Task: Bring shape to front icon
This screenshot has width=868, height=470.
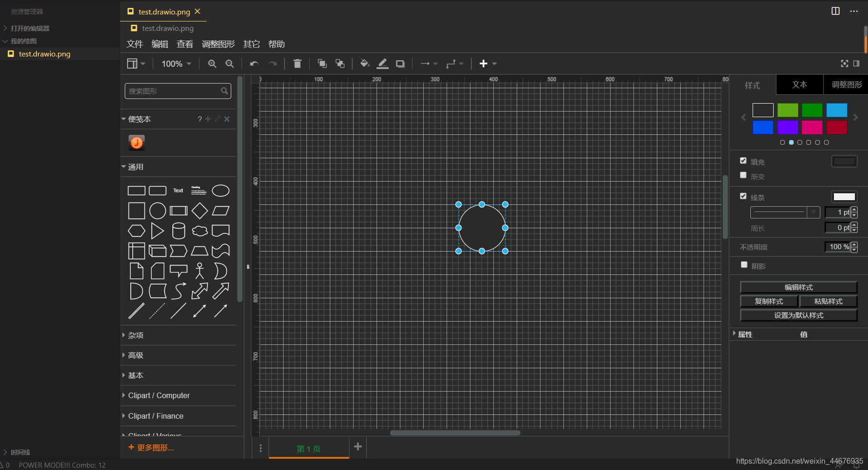Action: 322,63
